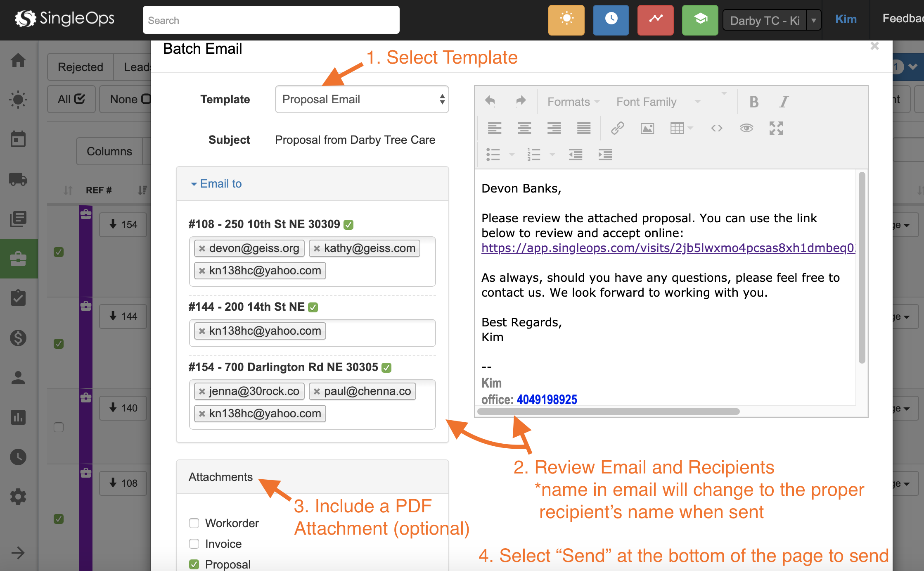Toggle row checkbox for ref 154
The width and height of the screenshot is (924, 571).
[x=59, y=252]
